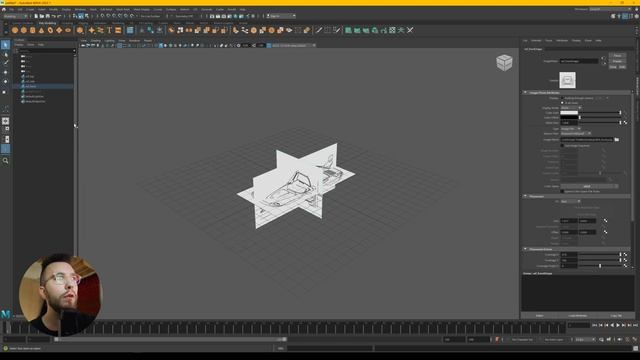Create a polygon torus from the shelf
This screenshot has width=640, height=360.
50,30
